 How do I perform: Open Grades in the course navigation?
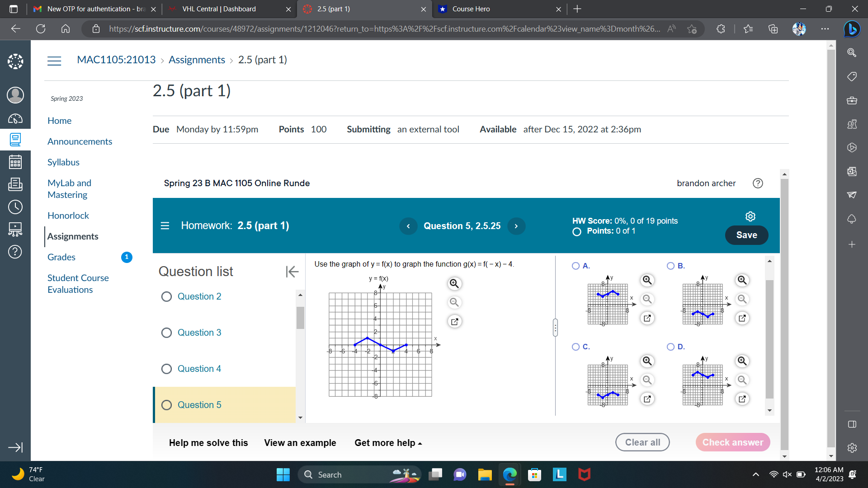(61, 257)
